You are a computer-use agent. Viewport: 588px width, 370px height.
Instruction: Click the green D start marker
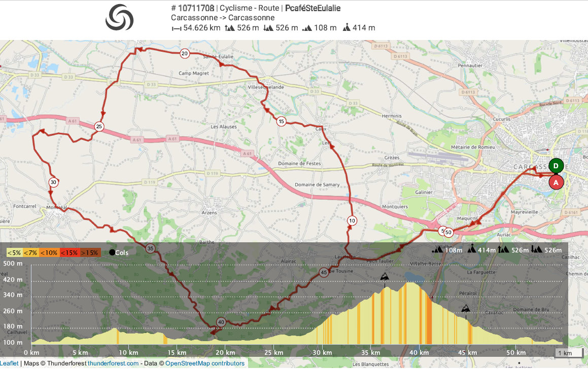[x=556, y=166]
